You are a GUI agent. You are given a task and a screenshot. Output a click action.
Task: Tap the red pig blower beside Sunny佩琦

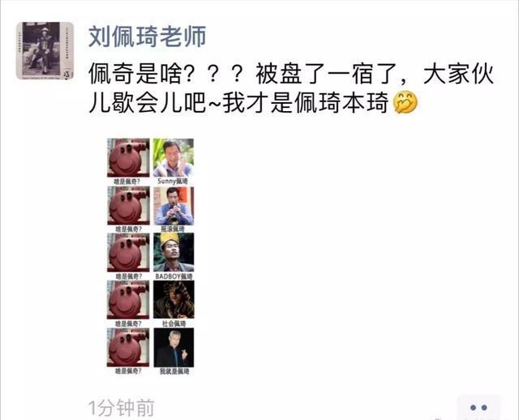click(x=128, y=158)
